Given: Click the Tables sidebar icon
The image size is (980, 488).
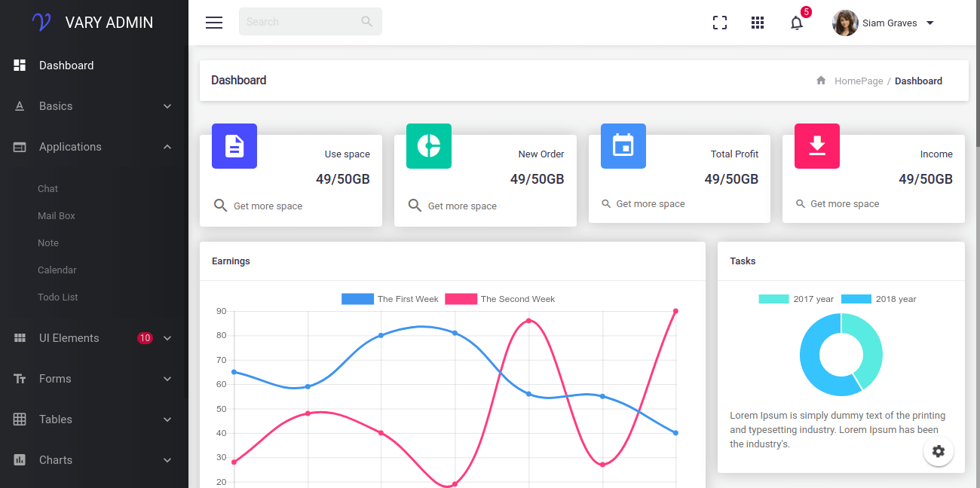Looking at the screenshot, I should [20, 419].
